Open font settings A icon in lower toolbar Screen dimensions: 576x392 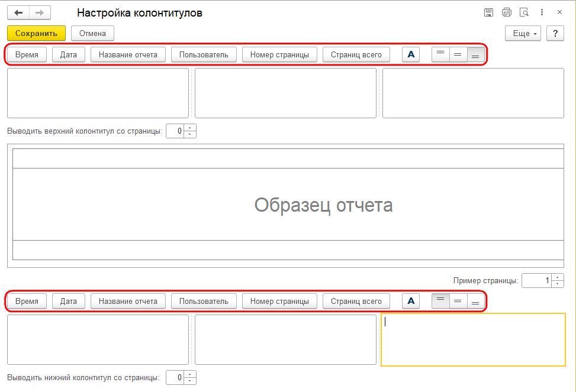(411, 302)
